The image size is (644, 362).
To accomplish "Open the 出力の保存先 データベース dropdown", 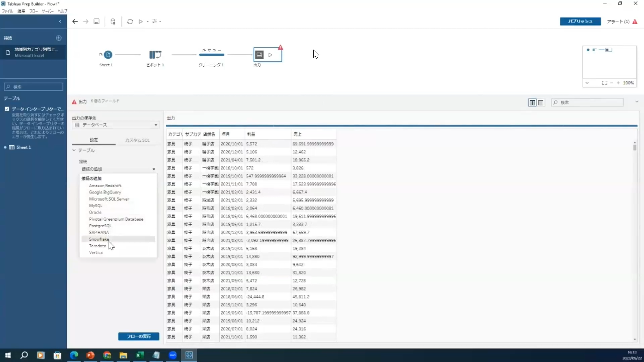I will tap(116, 125).
